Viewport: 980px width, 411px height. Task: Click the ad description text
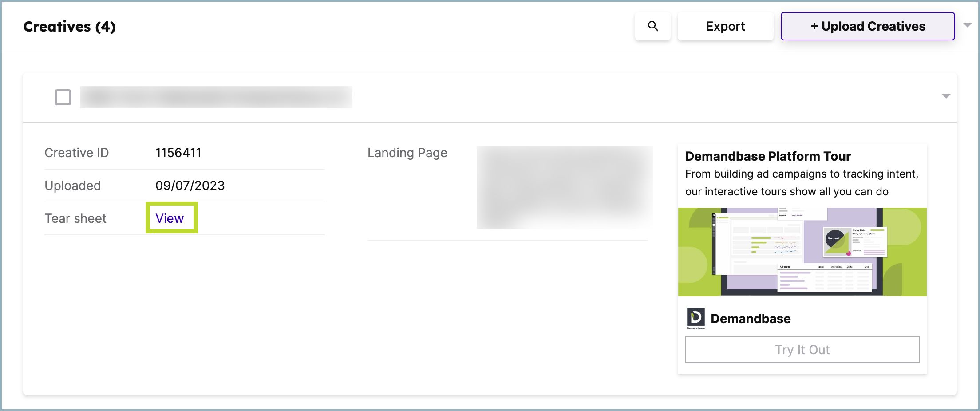802,182
